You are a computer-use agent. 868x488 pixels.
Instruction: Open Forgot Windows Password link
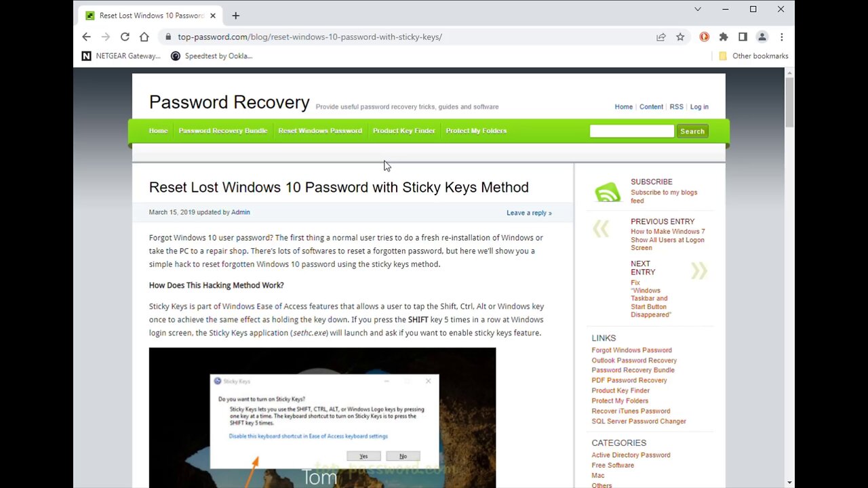(x=631, y=350)
